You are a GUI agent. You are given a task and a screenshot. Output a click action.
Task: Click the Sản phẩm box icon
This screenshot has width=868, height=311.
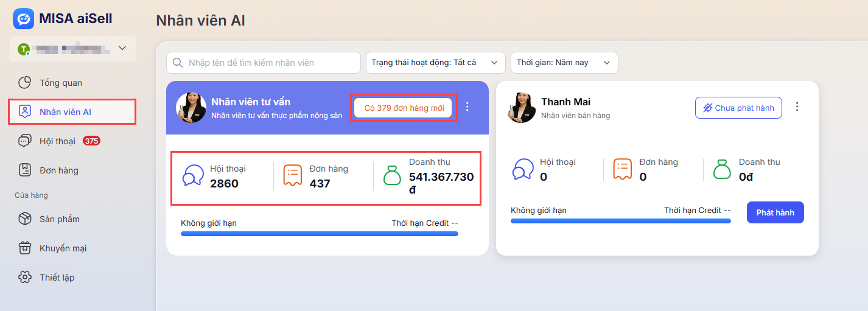[25, 219]
